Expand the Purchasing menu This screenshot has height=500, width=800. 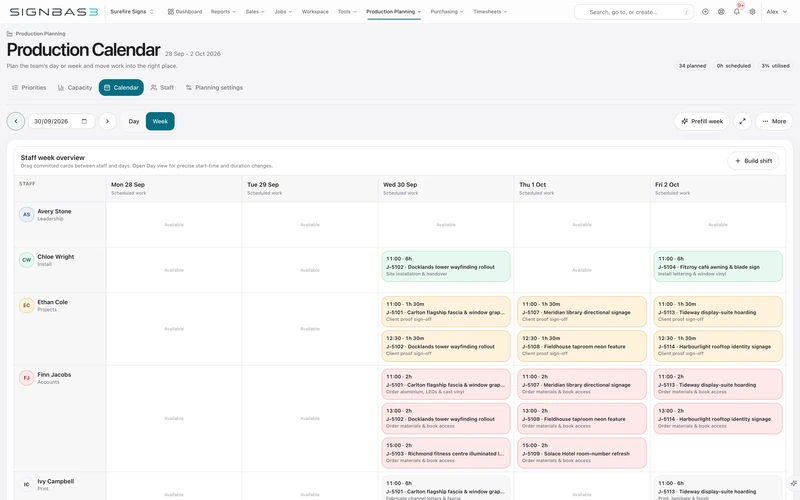click(x=447, y=12)
